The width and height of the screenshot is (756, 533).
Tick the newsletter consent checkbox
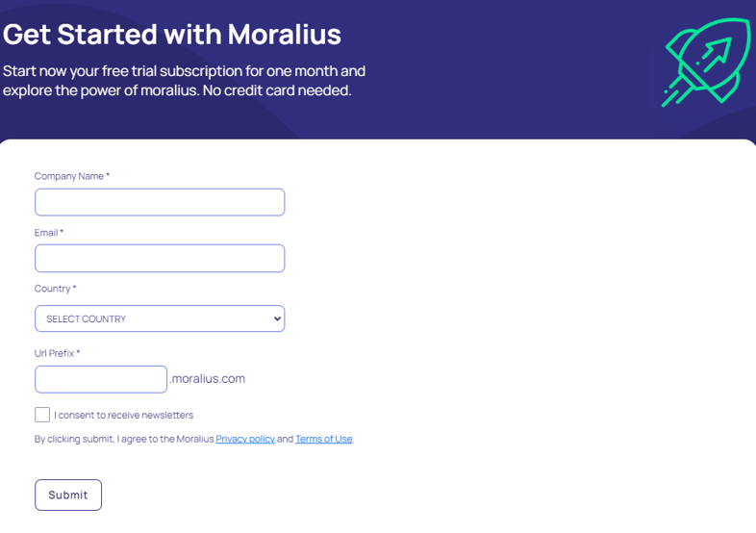point(42,415)
